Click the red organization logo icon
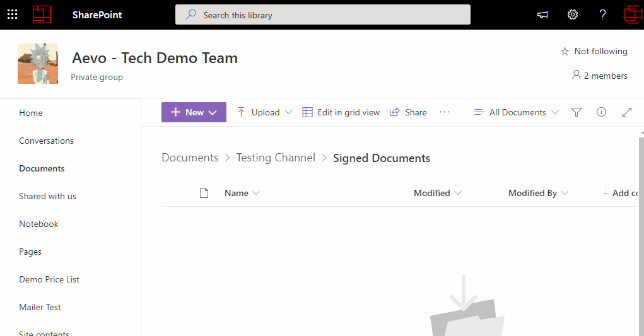644x336 pixels. point(42,14)
